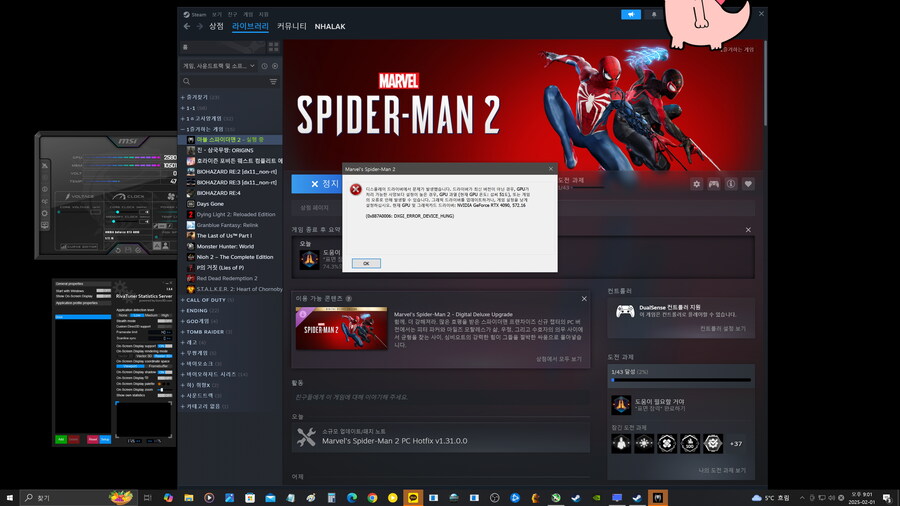Viewport: 900px width, 506px height.
Task: Open the game info icon
Action: 731,184
